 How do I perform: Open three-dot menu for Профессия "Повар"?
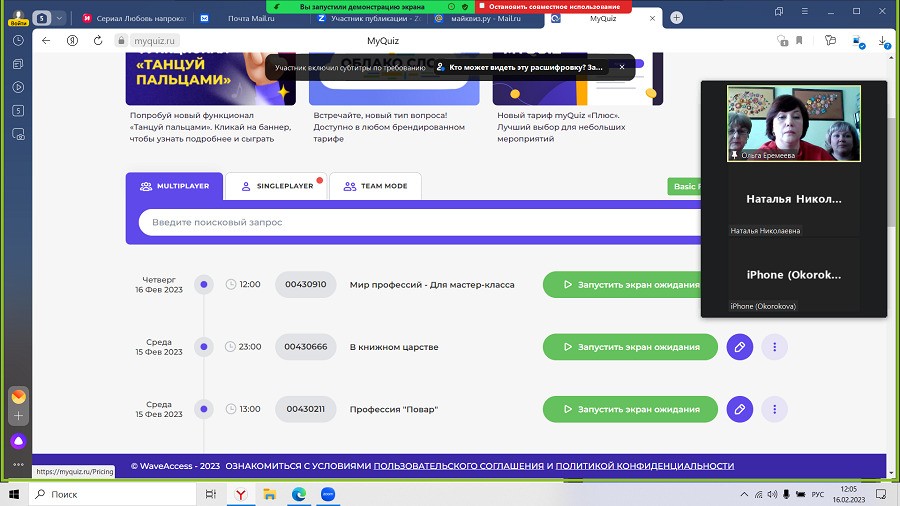coord(774,409)
